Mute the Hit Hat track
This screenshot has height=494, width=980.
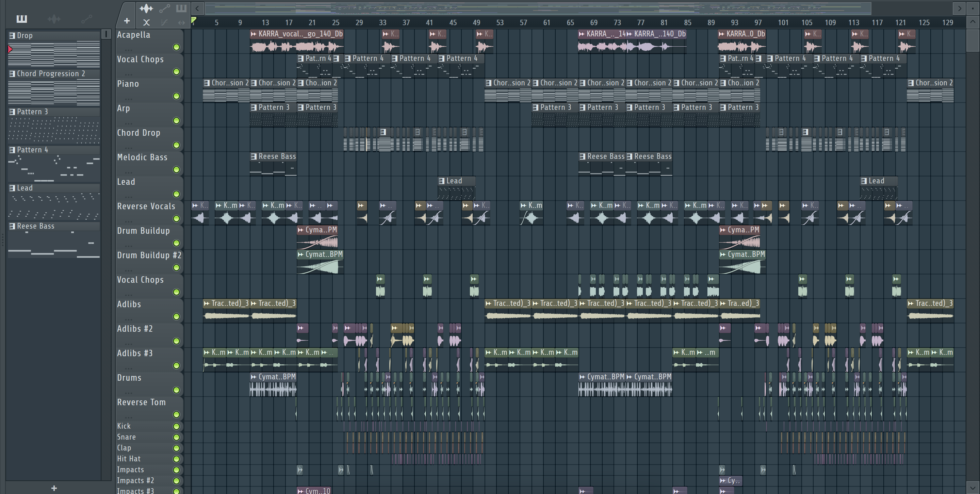(x=176, y=459)
